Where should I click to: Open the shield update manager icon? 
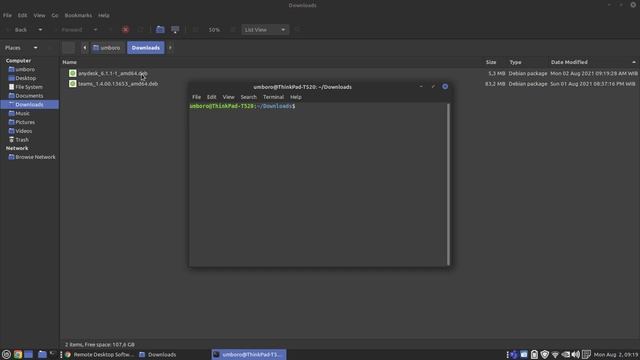coord(544,355)
